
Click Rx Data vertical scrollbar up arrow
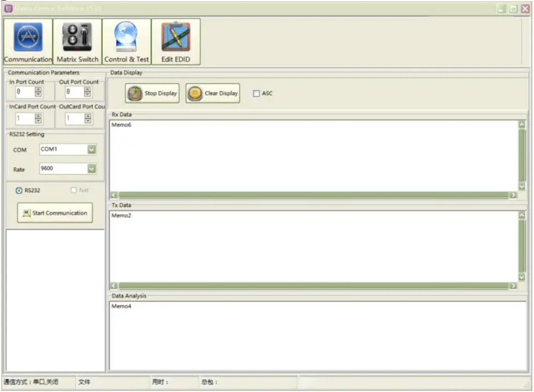(x=522, y=124)
